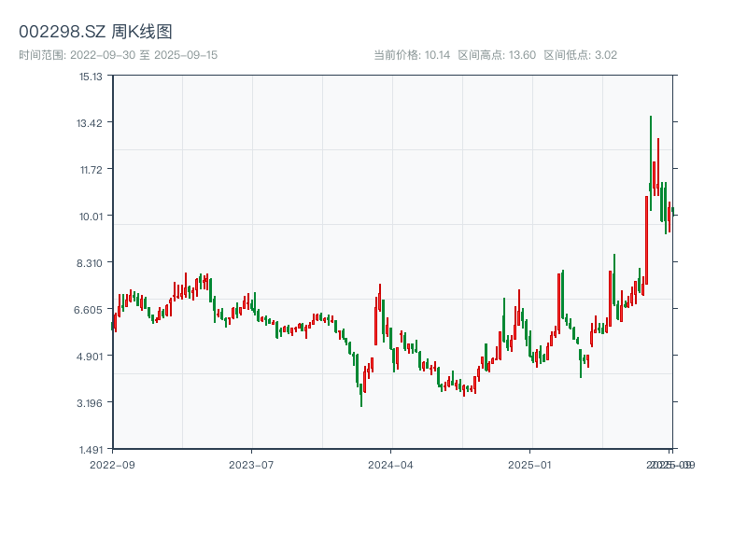Select the 时间范围 2022-09-30 至 2025-09-15 text
Image resolution: width=747 pixels, height=560 pixels.
(x=119, y=55)
